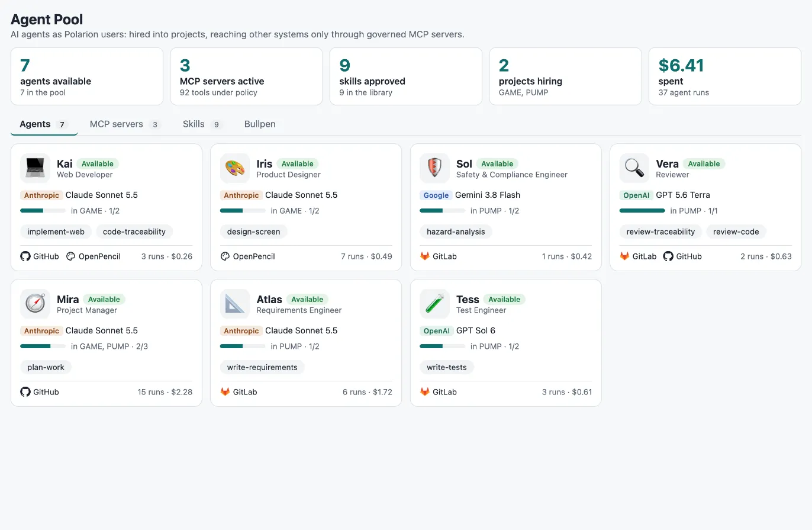Click the GitLab icon on Atlas's card
The width and height of the screenshot is (812, 530).
(225, 392)
